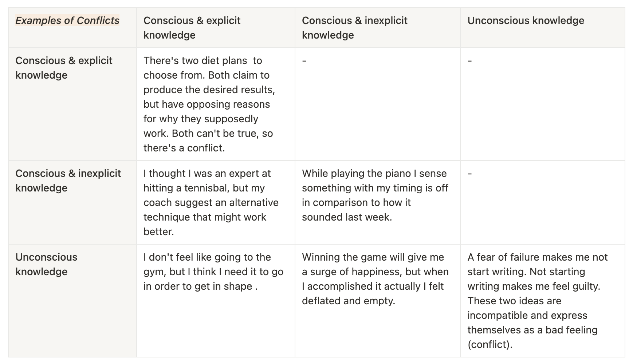
Task: Click the "(conflict)." text in the last cell
Action: coord(490,345)
